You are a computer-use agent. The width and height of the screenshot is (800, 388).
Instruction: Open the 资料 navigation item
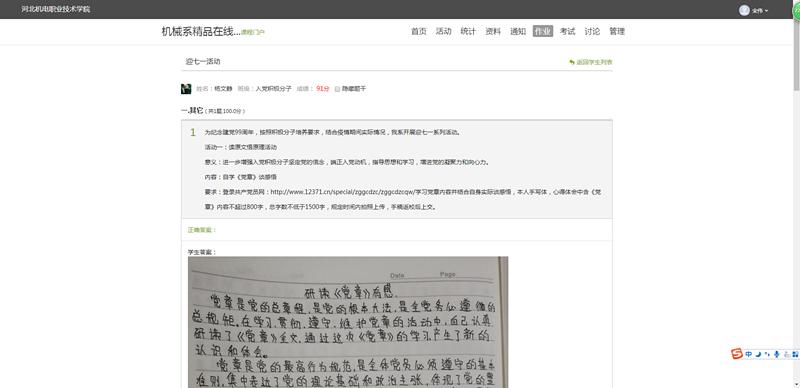coord(493,31)
